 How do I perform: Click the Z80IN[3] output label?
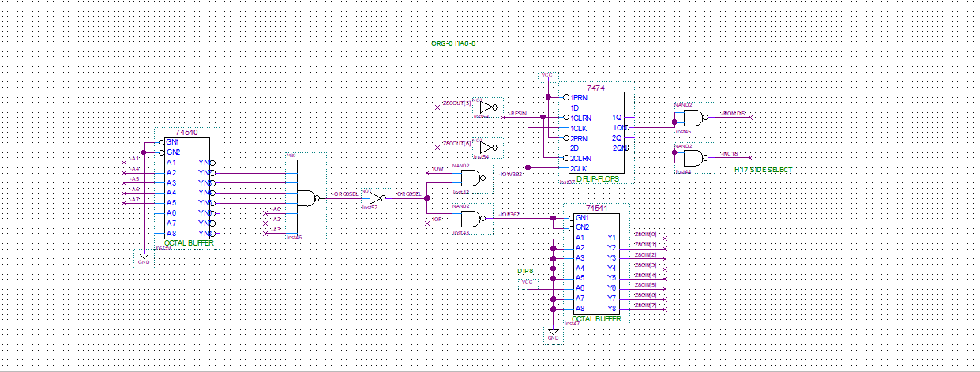(645, 265)
